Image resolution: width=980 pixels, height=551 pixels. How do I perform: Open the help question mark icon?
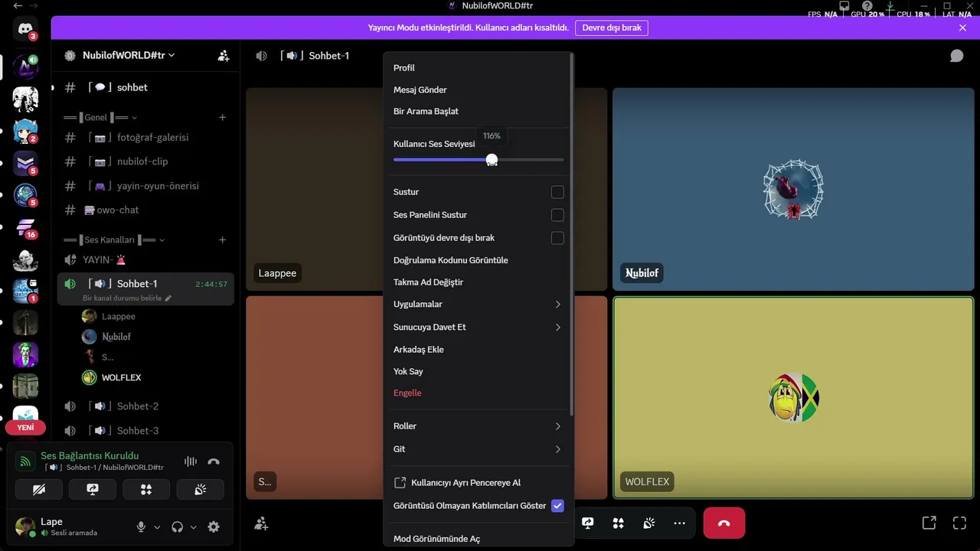(x=867, y=6)
